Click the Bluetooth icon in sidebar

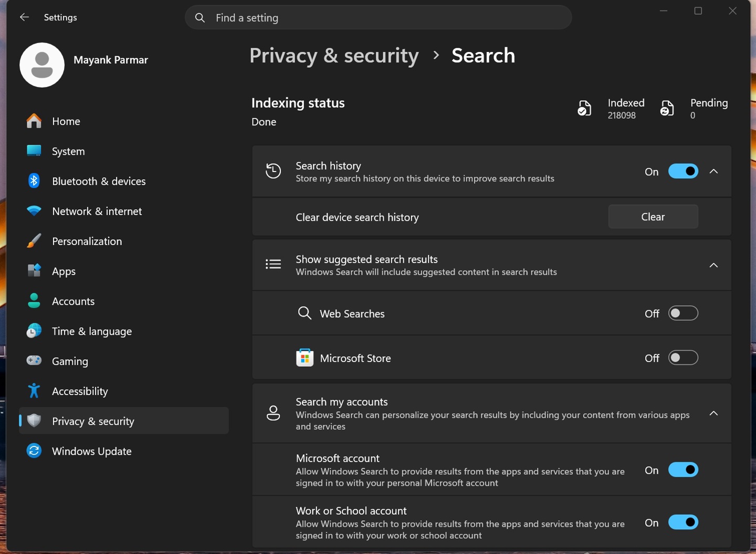tap(34, 181)
